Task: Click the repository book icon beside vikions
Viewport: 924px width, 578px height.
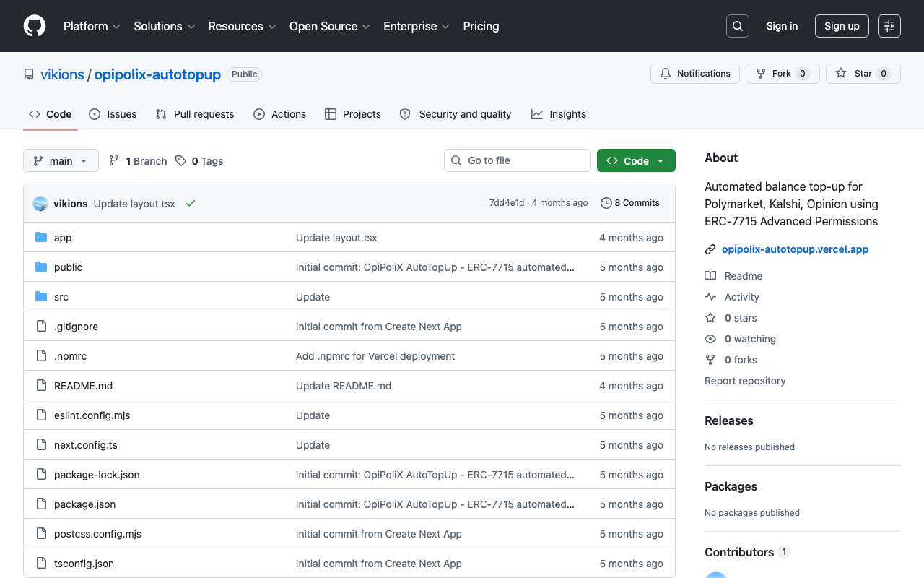Action: [x=29, y=74]
